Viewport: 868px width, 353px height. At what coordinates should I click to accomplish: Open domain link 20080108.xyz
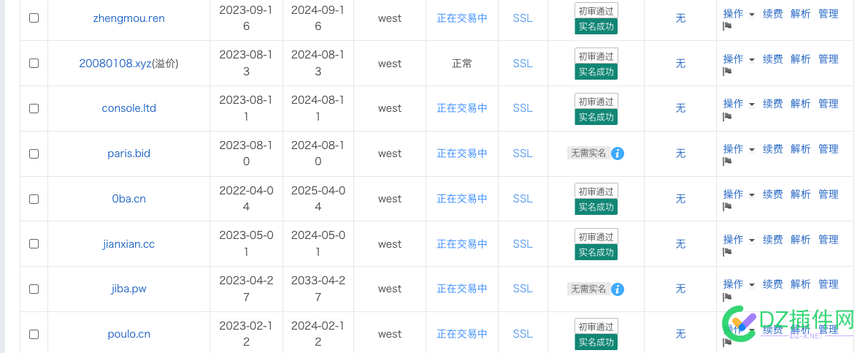[x=115, y=63]
